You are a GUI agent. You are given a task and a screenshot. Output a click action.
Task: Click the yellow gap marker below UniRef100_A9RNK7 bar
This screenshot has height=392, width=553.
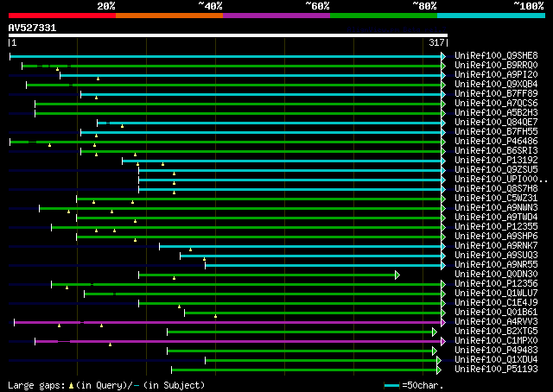(x=190, y=250)
